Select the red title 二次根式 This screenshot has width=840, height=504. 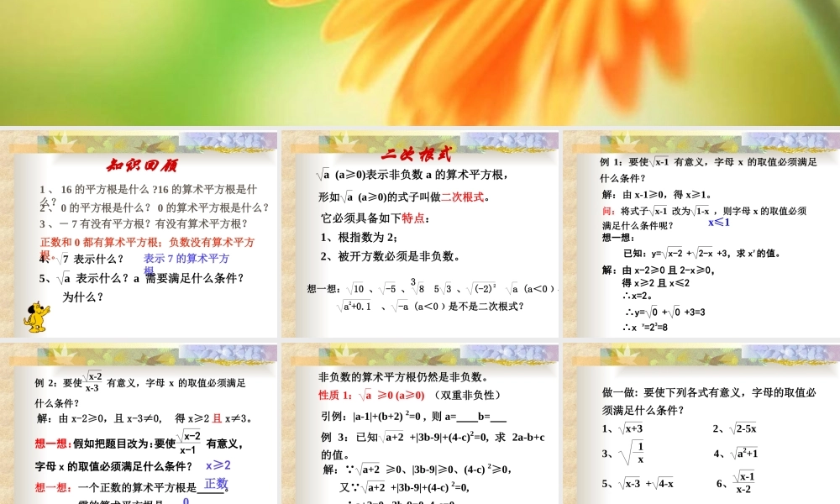pos(417,155)
